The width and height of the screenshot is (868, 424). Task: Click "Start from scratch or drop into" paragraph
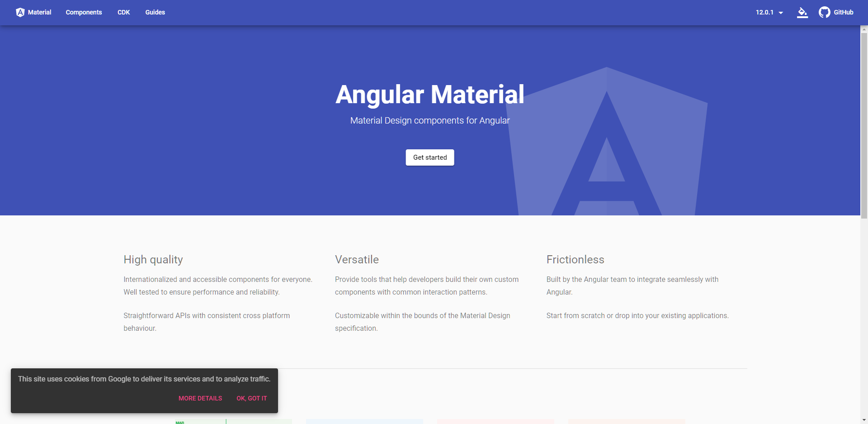pos(637,315)
